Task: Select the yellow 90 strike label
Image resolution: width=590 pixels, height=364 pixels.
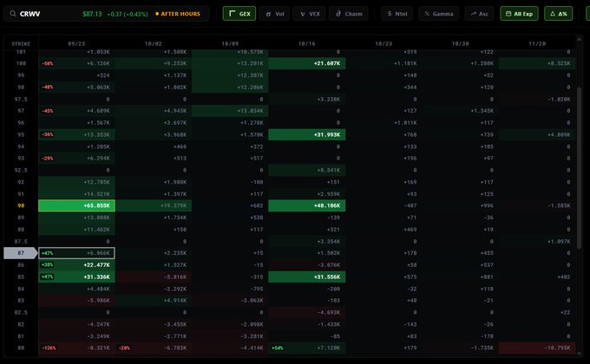Action: (21, 205)
